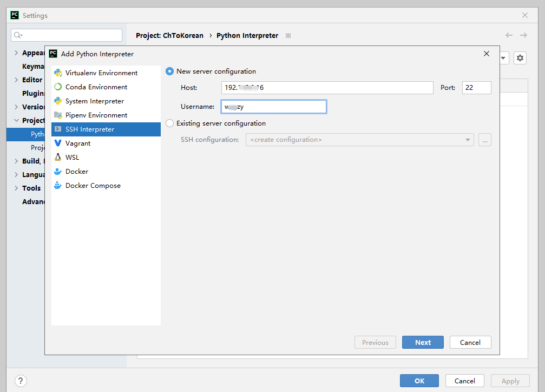The image size is (545, 392).
Task: Select System Interpreter in the list
Action: click(x=106, y=101)
